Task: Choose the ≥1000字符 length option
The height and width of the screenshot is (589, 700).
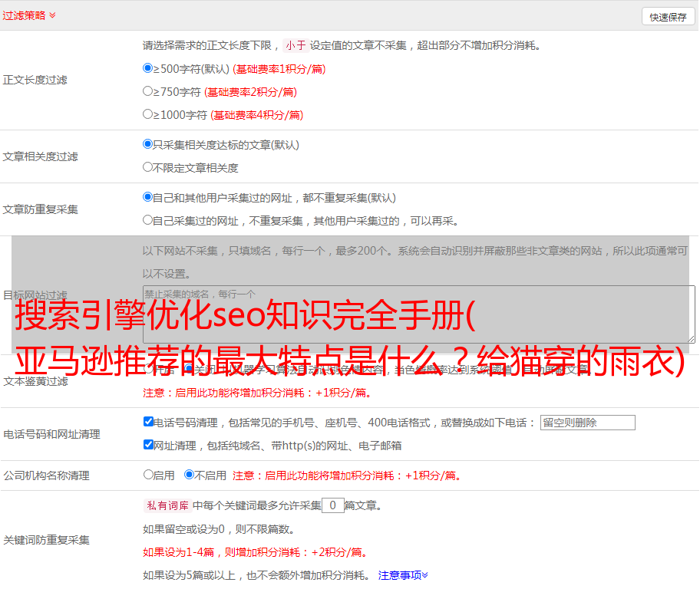Action: [148, 114]
